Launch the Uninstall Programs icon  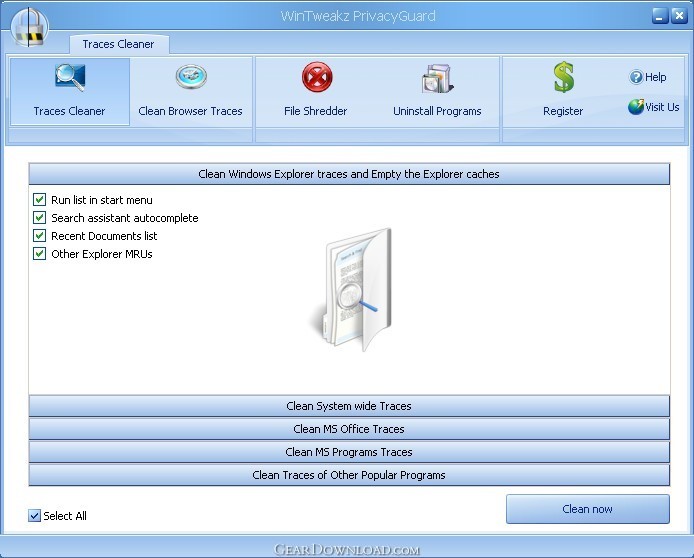point(437,78)
